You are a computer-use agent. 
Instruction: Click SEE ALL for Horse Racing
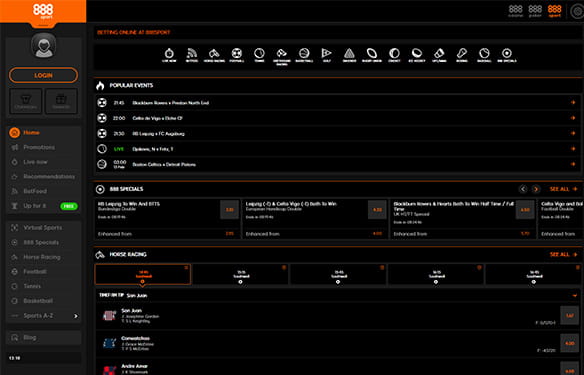[x=564, y=254]
